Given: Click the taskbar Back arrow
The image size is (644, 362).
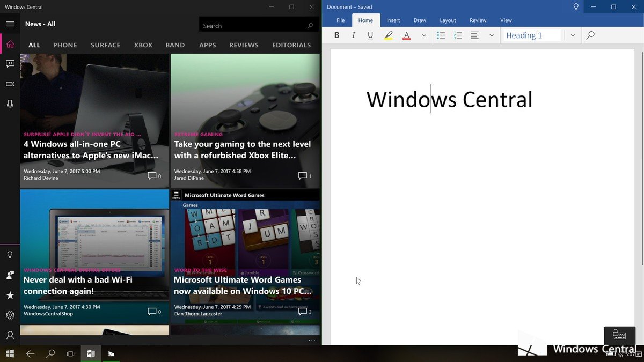Looking at the screenshot, I should pyautogui.click(x=30, y=353).
